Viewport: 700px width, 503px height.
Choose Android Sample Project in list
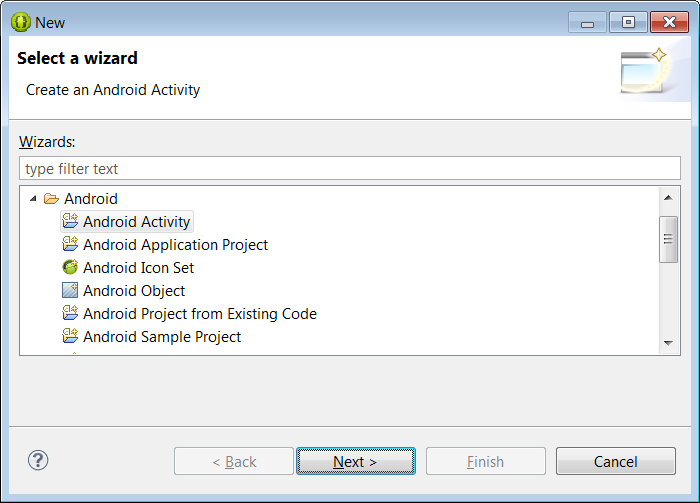tap(161, 337)
